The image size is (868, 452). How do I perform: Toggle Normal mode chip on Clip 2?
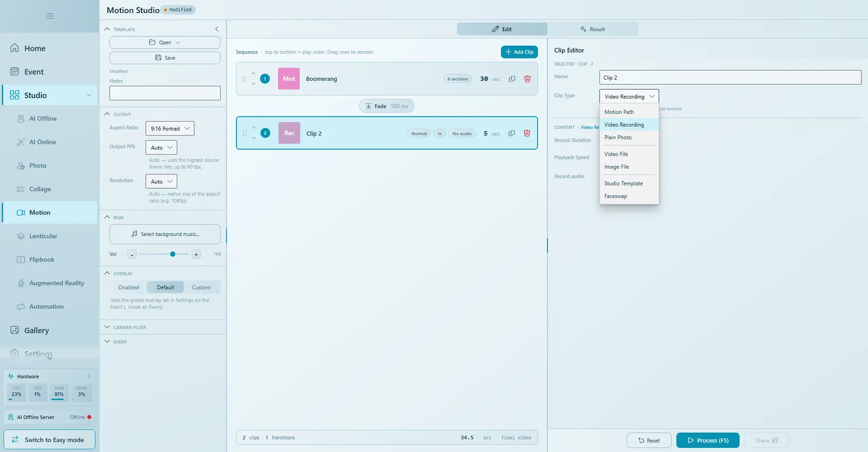(419, 133)
